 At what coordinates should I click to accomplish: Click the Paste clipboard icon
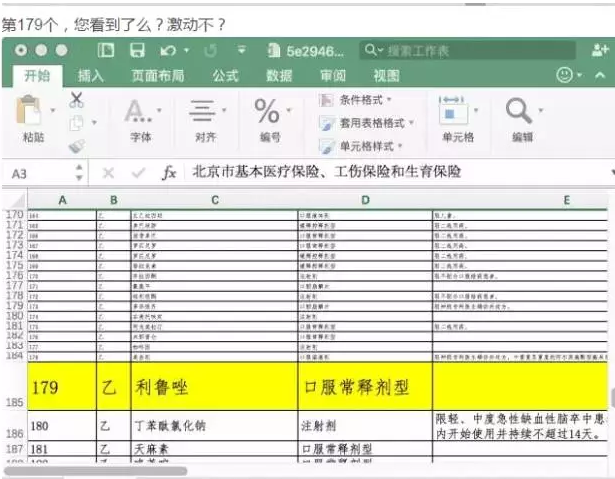(x=32, y=111)
